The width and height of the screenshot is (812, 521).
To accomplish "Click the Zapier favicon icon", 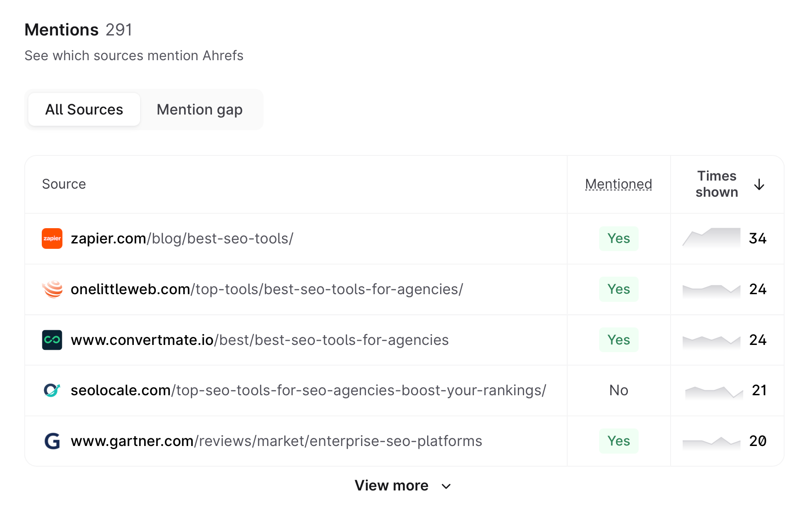I will pyautogui.click(x=52, y=238).
